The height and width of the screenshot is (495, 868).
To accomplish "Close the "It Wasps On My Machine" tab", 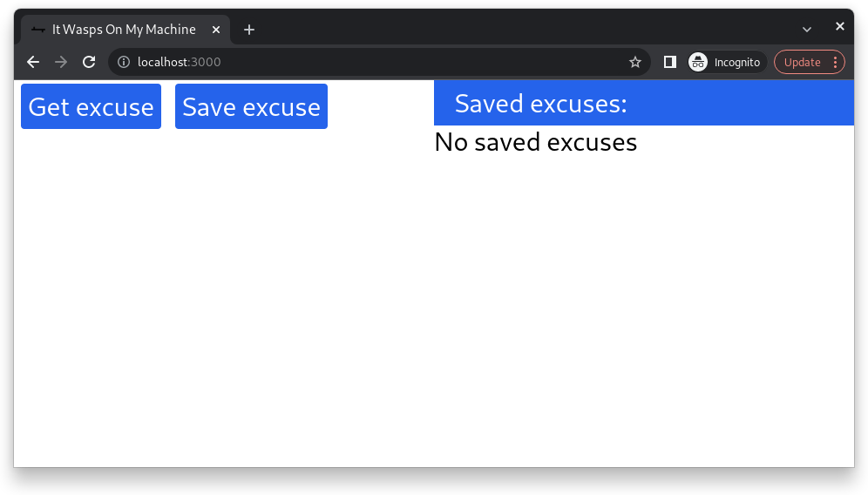I will pyautogui.click(x=216, y=30).
